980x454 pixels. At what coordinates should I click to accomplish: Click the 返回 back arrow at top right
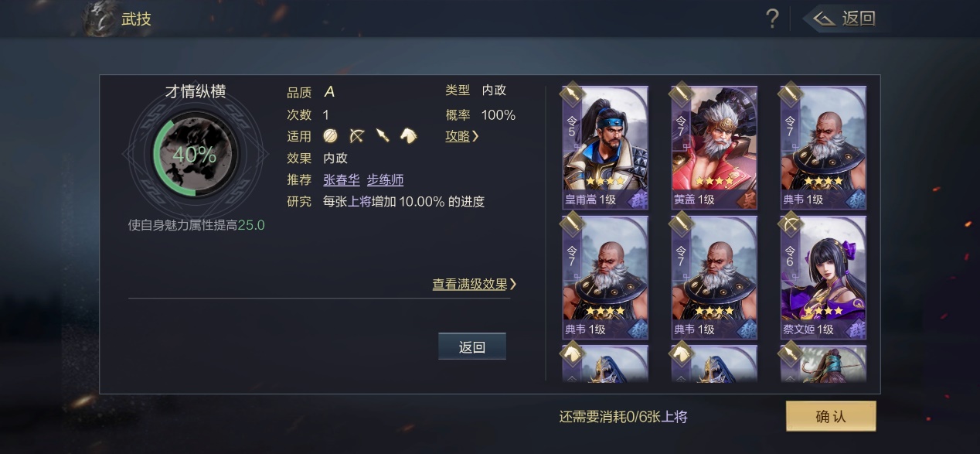pyautogui.click(x=844, y=19)
